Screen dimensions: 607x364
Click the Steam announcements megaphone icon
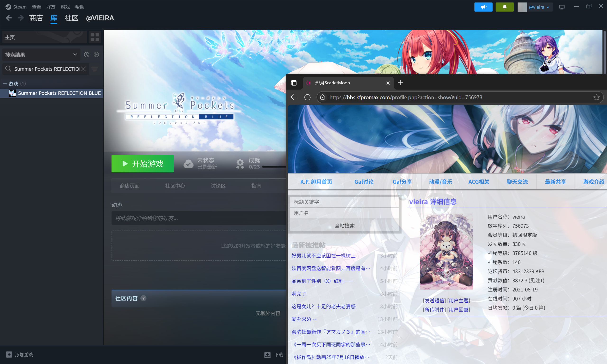[x=483, y=7]
